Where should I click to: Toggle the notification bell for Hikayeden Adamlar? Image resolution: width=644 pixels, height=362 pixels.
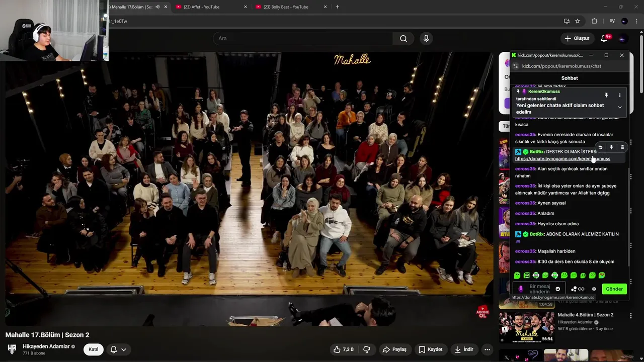(114, 349)
